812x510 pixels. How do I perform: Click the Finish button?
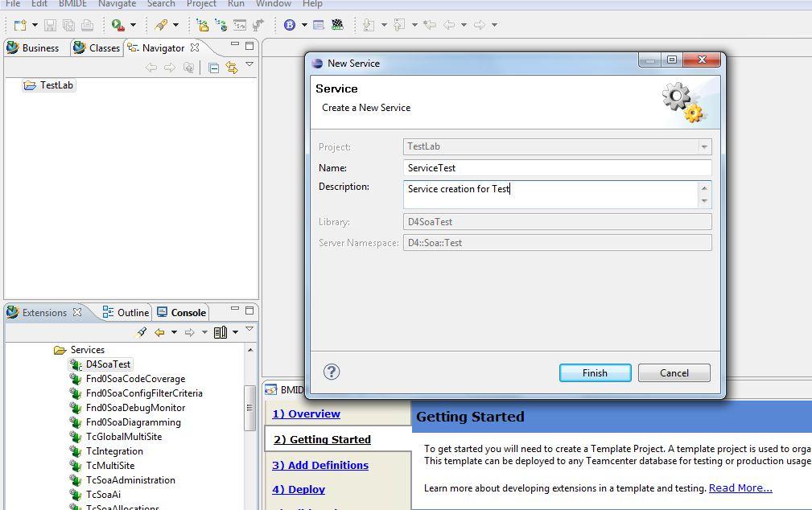(595, 372)
